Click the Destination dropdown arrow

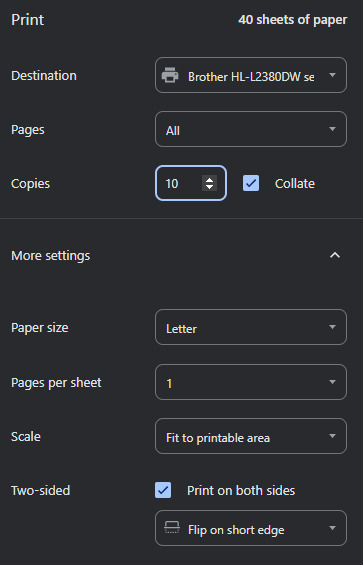pyautogui.click(x=332, y=75)
